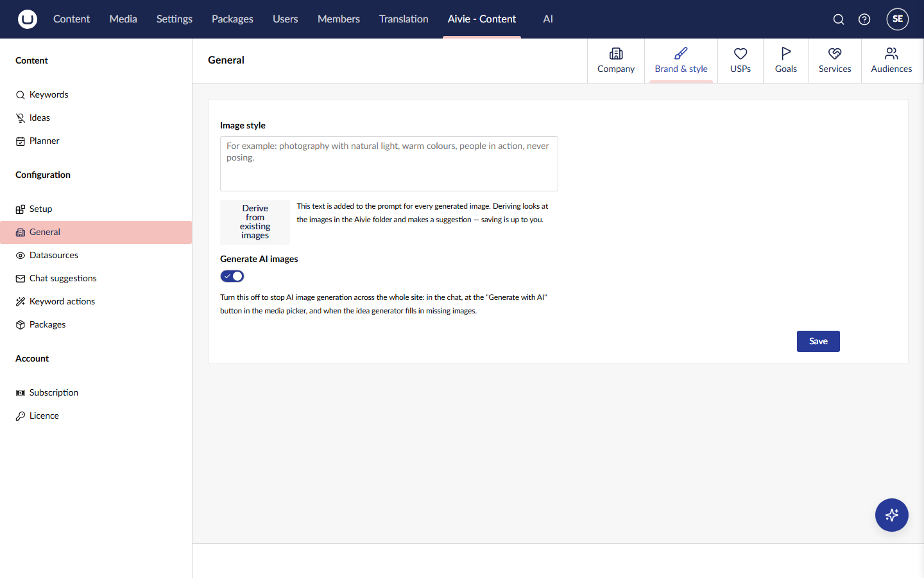Open the Packages section in top navigation
924x578 pixels.
[x=232, y=19]
